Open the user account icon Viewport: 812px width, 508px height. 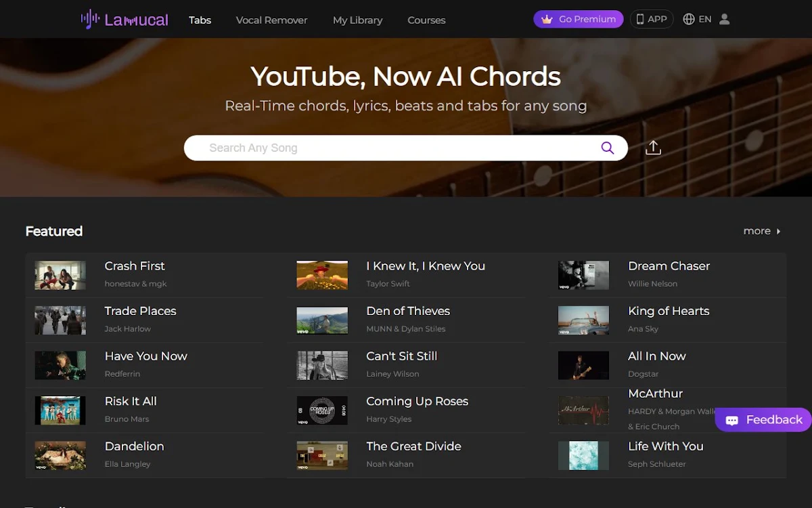[724, 19]
